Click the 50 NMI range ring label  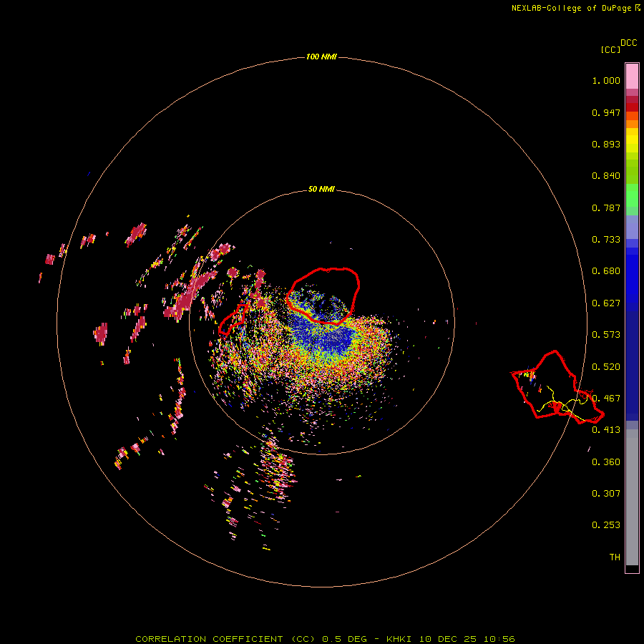(x=321, y=189)
